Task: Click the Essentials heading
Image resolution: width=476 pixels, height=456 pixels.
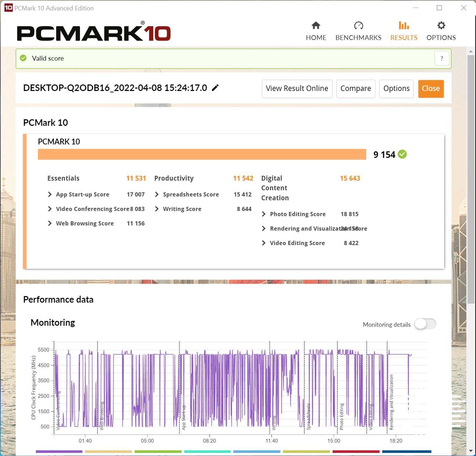Action: tap(63, 178)
